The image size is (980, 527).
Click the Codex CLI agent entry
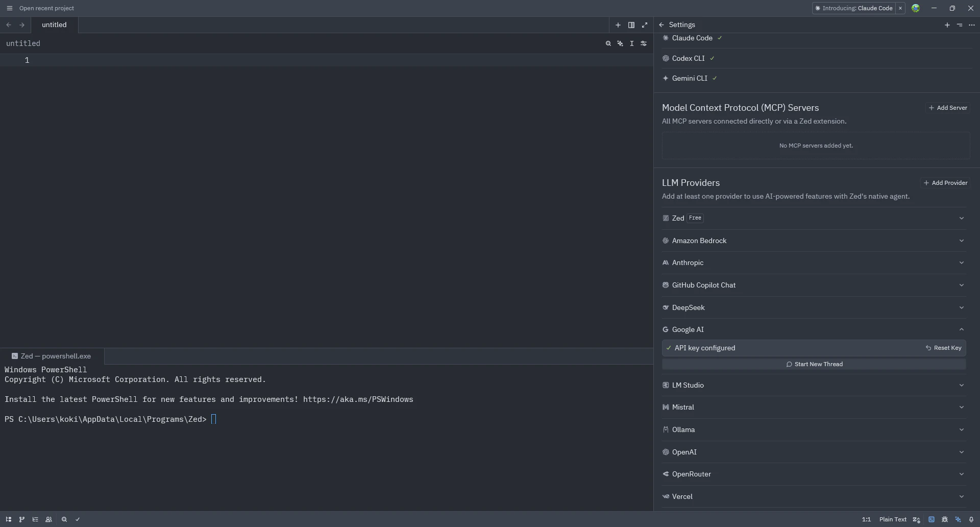click(x=688, y=58)
